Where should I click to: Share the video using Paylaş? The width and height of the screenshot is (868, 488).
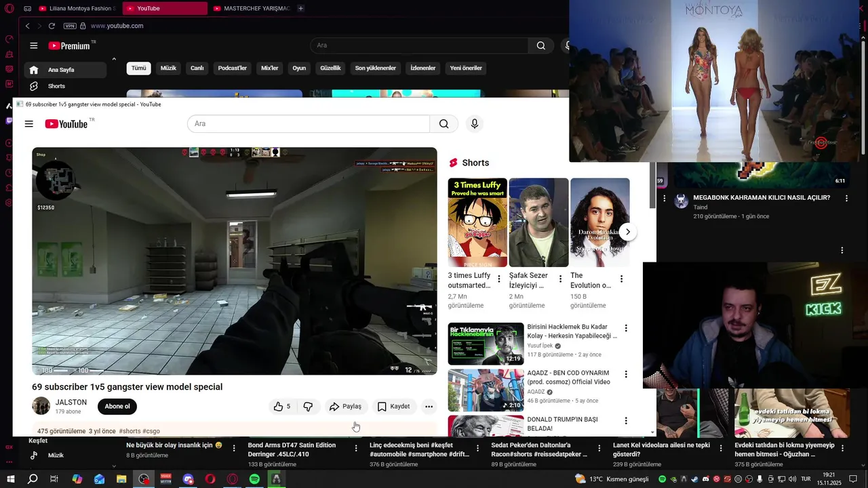click(x=345, y=407)
